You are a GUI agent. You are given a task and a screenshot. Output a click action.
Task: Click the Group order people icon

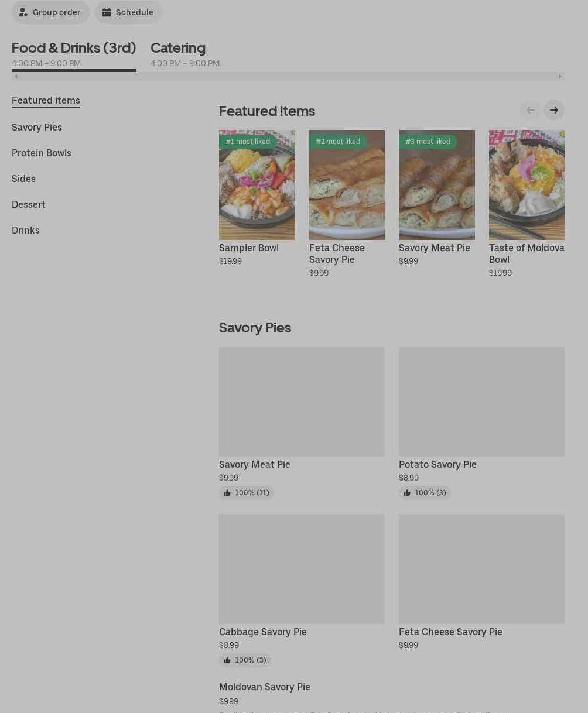point(23,12)
